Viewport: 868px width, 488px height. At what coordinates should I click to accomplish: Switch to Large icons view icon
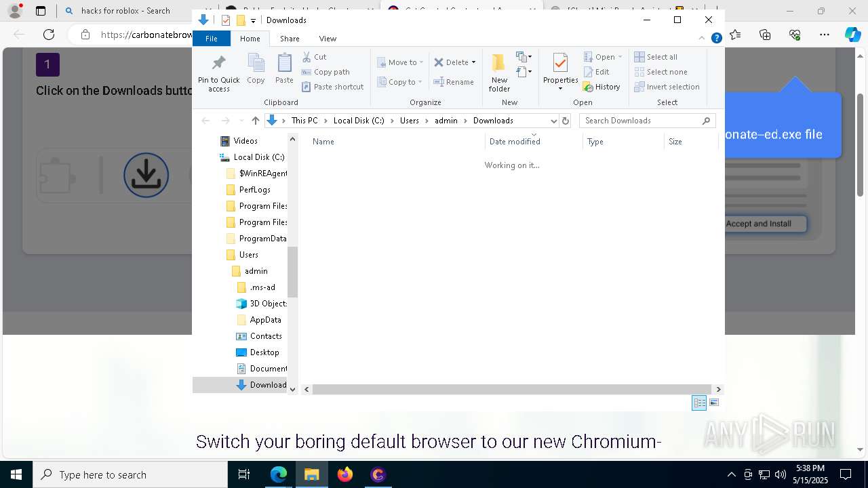pos(714,403)
